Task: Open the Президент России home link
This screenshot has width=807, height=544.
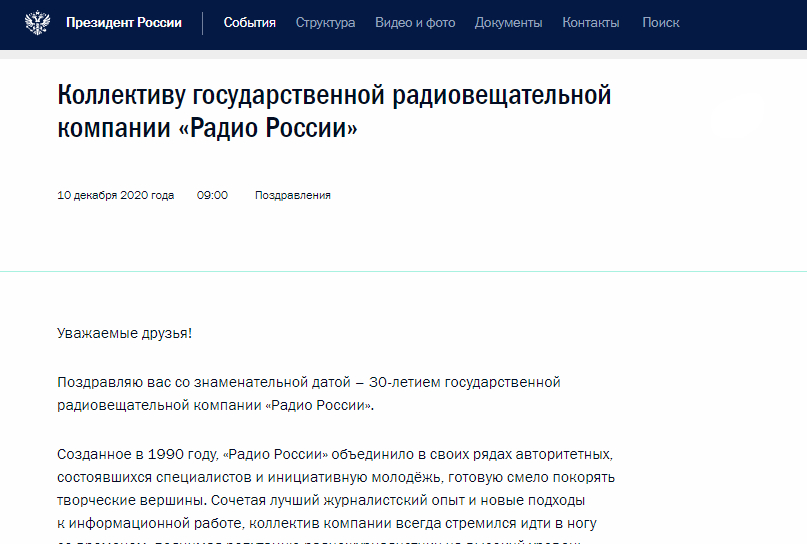Action: pyautogui.click(x=124, y=23)
